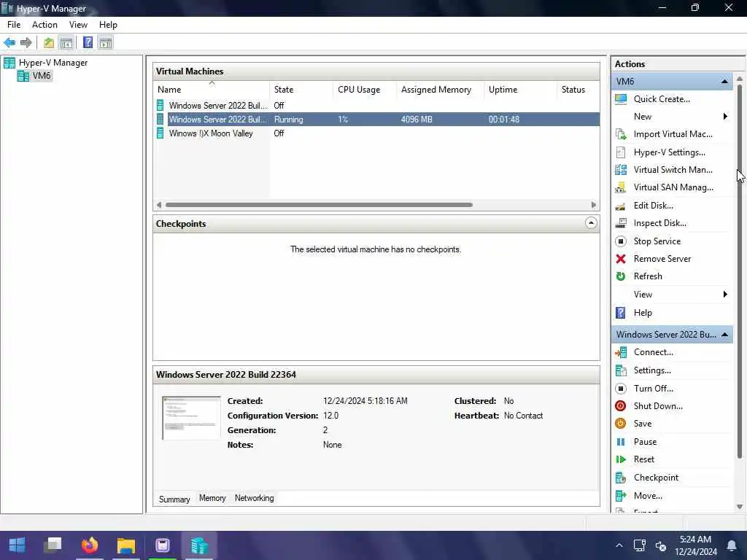Screen dimensions: 747x560
Task: Open VM Settings action
Action: 652,370
